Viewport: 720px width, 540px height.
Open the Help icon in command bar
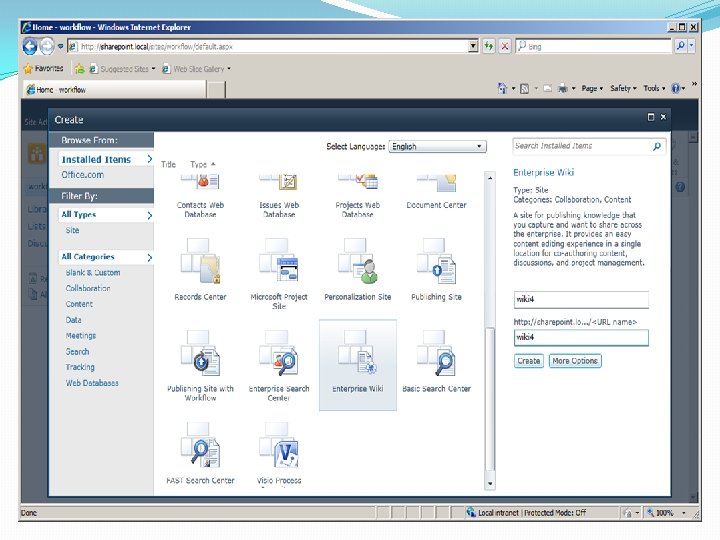675,88
